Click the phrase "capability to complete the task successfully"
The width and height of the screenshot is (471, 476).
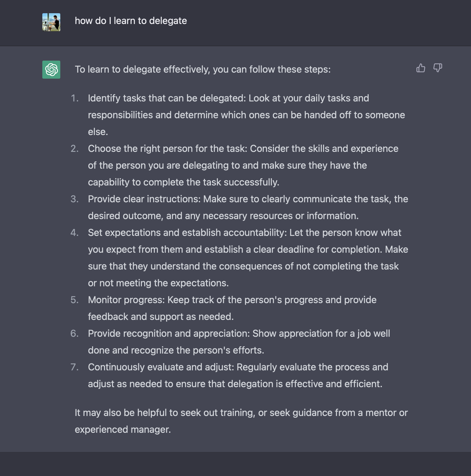click(x=183, y=182)
